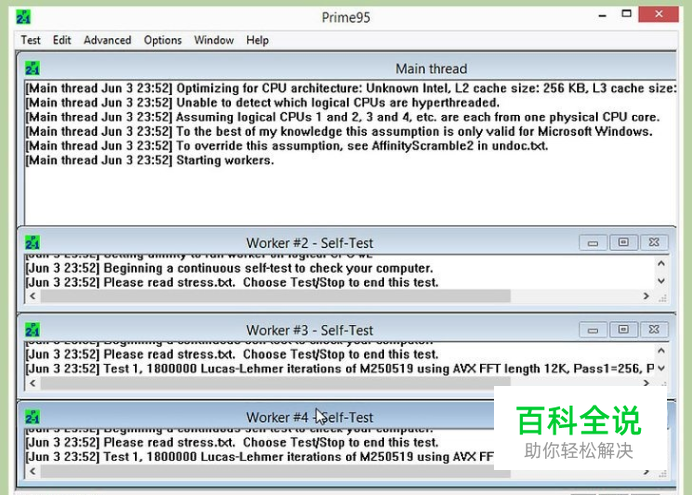
Task: Open the Edit menu
Action: 62,40
